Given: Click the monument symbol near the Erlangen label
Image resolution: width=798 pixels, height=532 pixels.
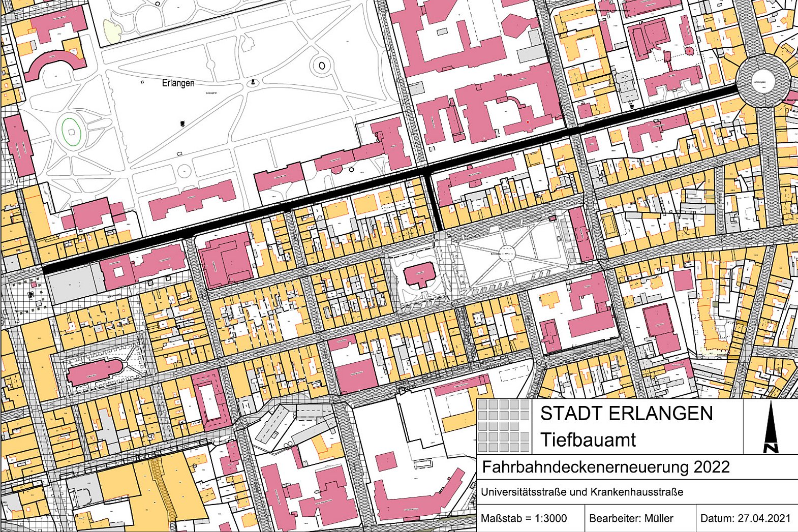Looking at the screenshot, I should tap(253, 83).
